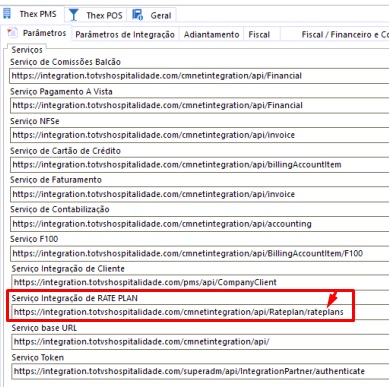The height and width of the screenshot is (387, 389).
Task: Click the Serviço de Contabilização label
Action: click(60, 210)
